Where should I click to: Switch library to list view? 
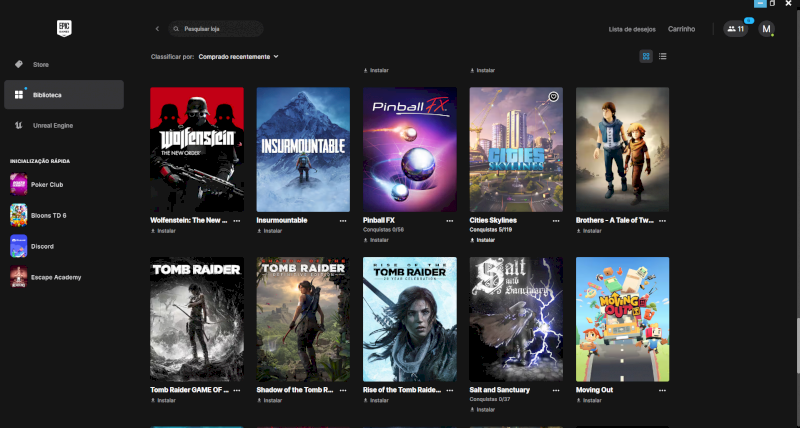(662, 56)
